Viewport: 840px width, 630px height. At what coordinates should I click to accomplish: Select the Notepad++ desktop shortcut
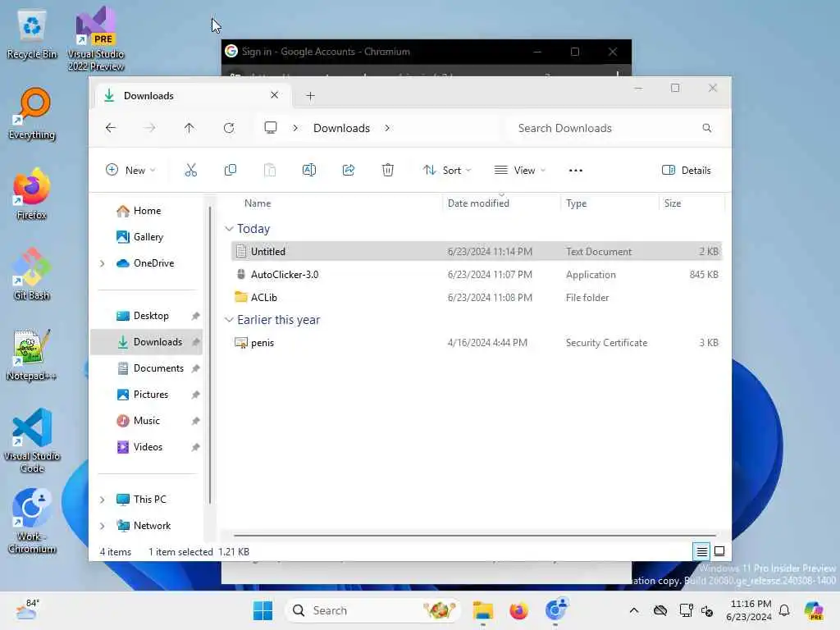31,355
